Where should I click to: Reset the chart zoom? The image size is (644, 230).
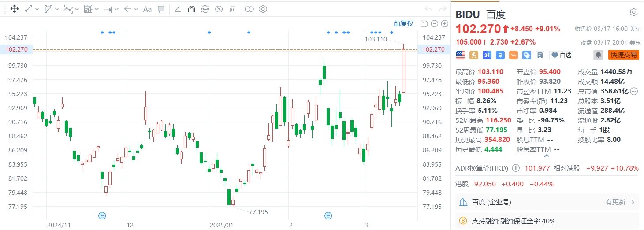(424, 24)
